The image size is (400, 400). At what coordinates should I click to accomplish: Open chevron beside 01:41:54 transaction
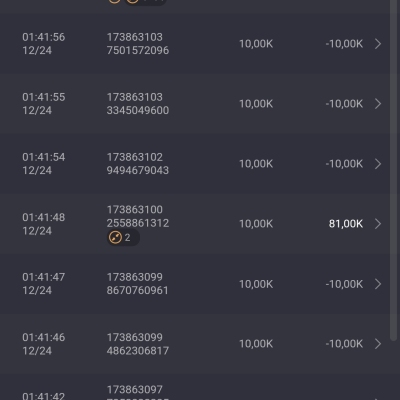click(x=378, y=164)
